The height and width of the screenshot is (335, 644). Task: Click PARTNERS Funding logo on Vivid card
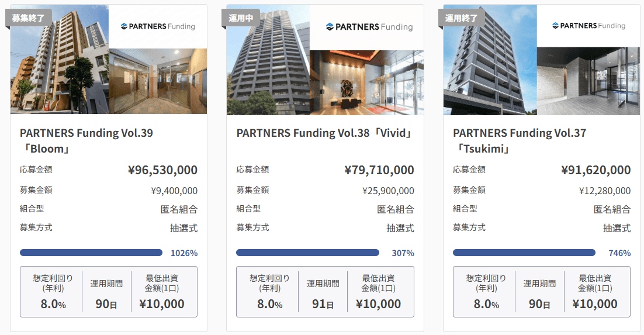[369, 27]
